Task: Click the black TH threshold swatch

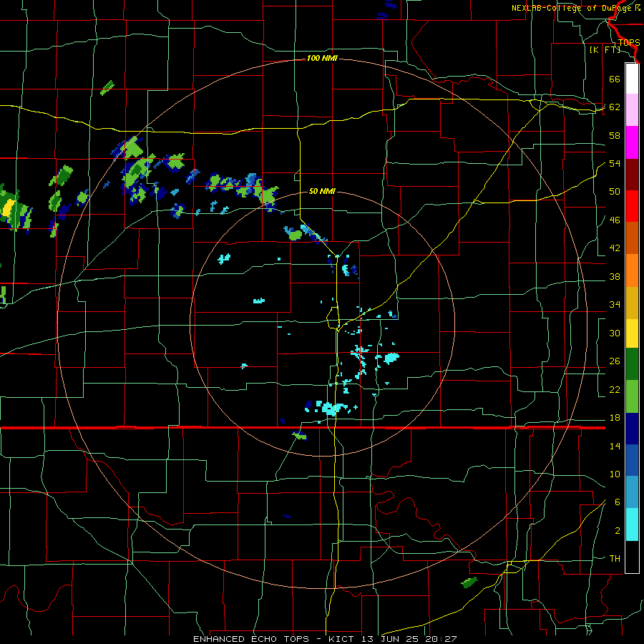Action: click(x=632, y=557)
